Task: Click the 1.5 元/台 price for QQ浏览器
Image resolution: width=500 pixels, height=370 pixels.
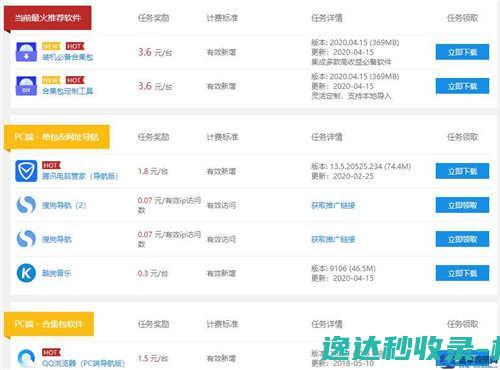Action: tap(153, 358)
